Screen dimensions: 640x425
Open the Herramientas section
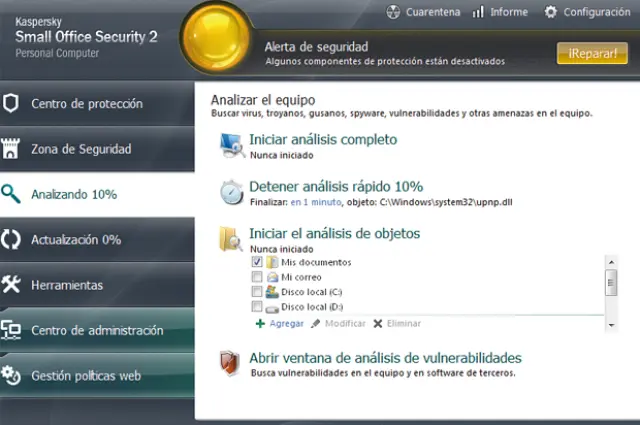click(67, 285)
